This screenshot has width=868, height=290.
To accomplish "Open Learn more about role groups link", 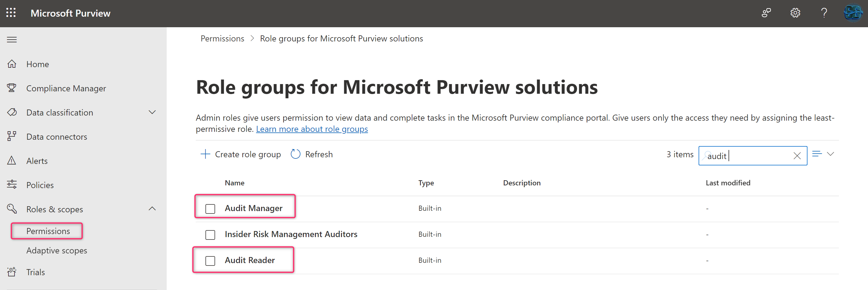I will point(312,129).
